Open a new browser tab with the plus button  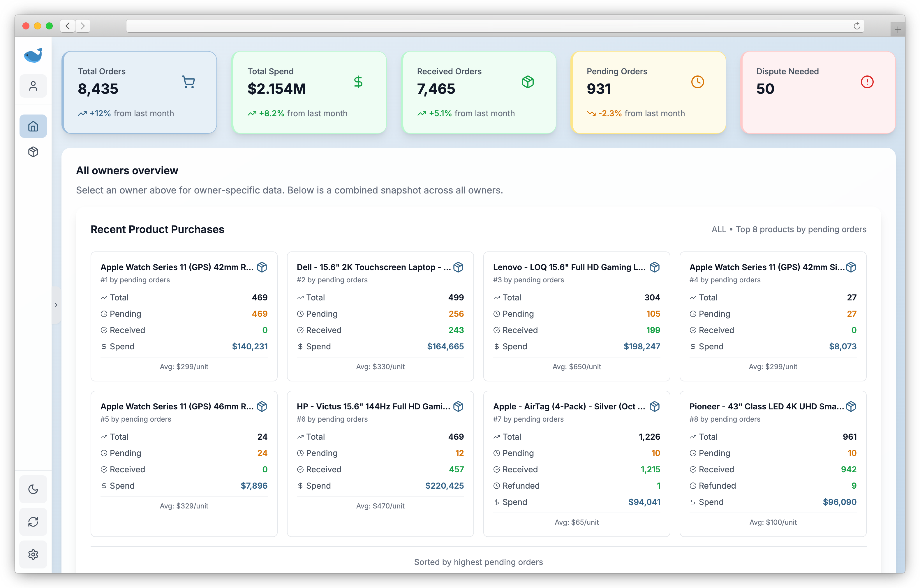[898, 29]
